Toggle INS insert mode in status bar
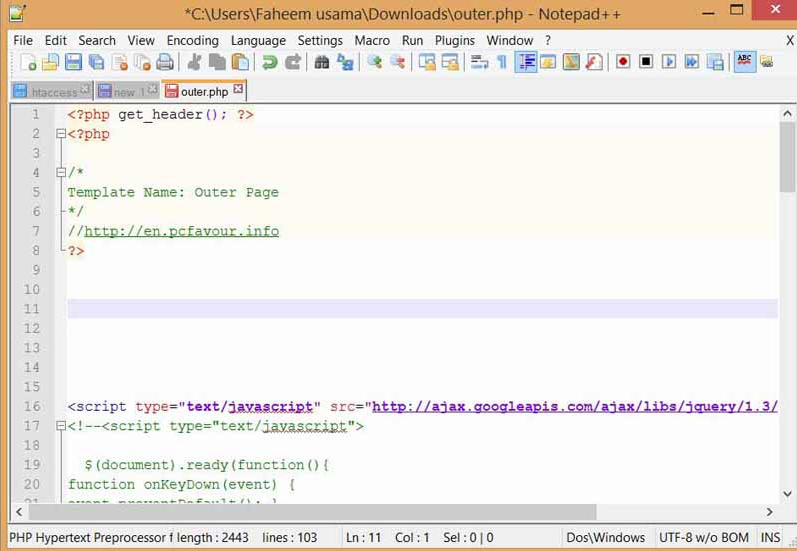This screenshot has width=797, height=551. (770, 537)
